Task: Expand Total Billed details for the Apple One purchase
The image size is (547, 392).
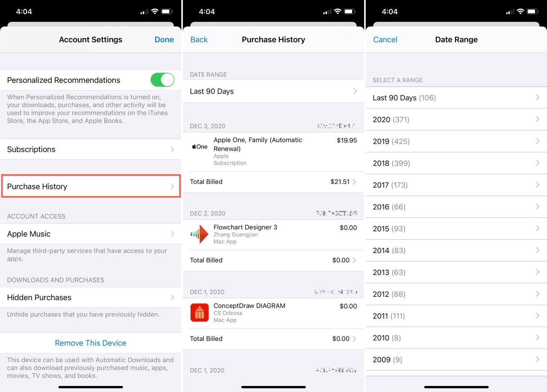Action: [x=273, y=181]
